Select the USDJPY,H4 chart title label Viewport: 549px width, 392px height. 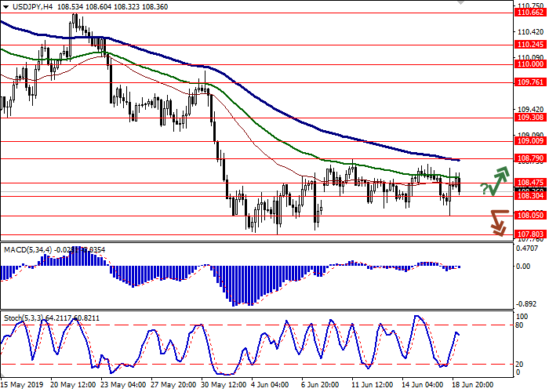coord(27,6)
